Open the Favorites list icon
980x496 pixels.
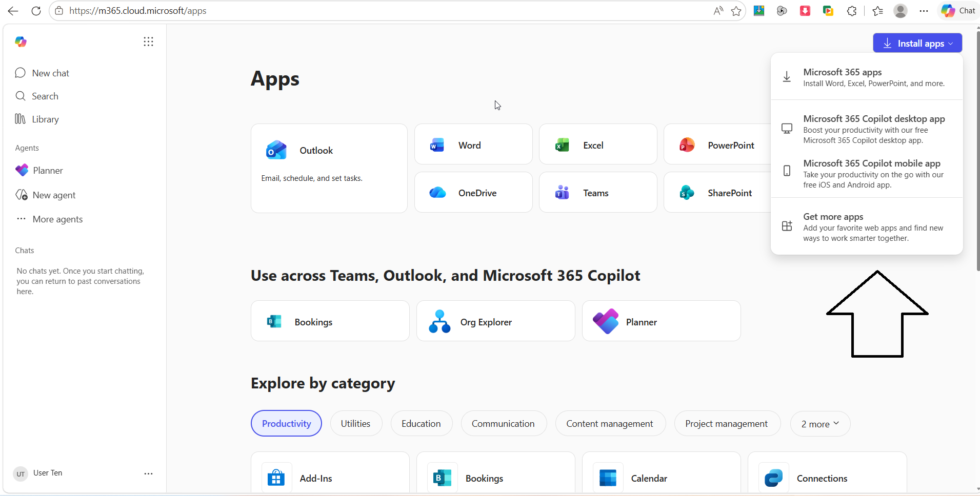click(877, 11)
